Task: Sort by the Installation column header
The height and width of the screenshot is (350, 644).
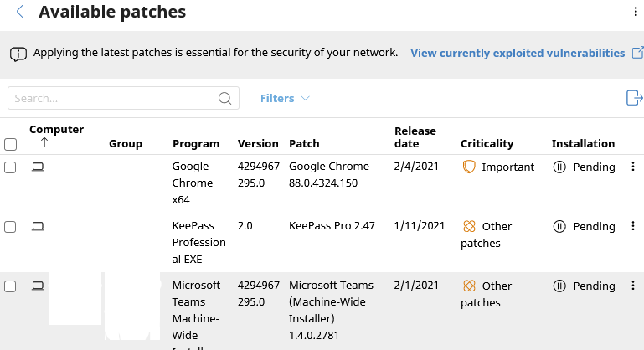Action: [x=583, y=143]
